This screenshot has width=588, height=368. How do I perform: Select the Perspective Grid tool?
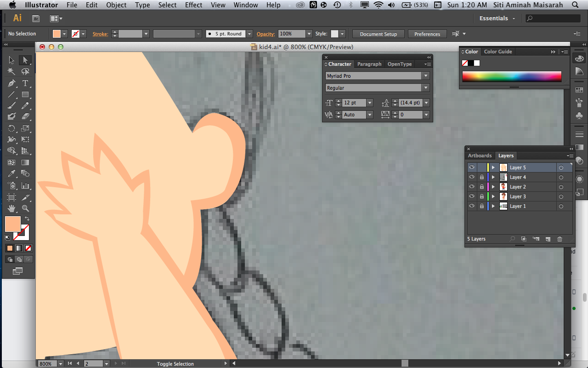point(25,150)
